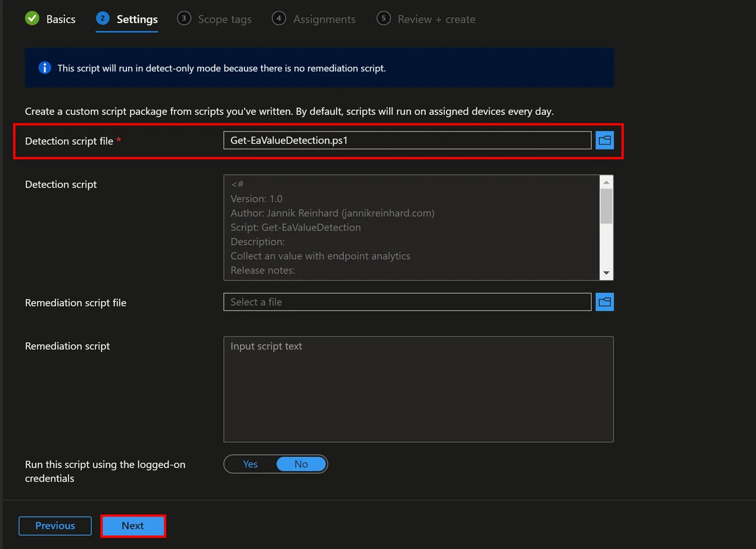Click the Remediation script file field
The height and width of the screenshot is (549, 756).
click(x=407, y=302)
